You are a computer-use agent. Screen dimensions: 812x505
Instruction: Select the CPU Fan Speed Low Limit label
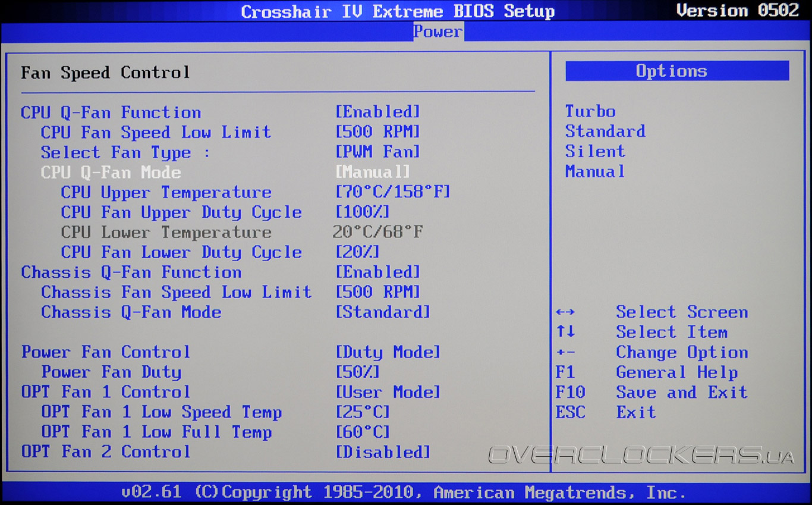click(x=156, y=132)
